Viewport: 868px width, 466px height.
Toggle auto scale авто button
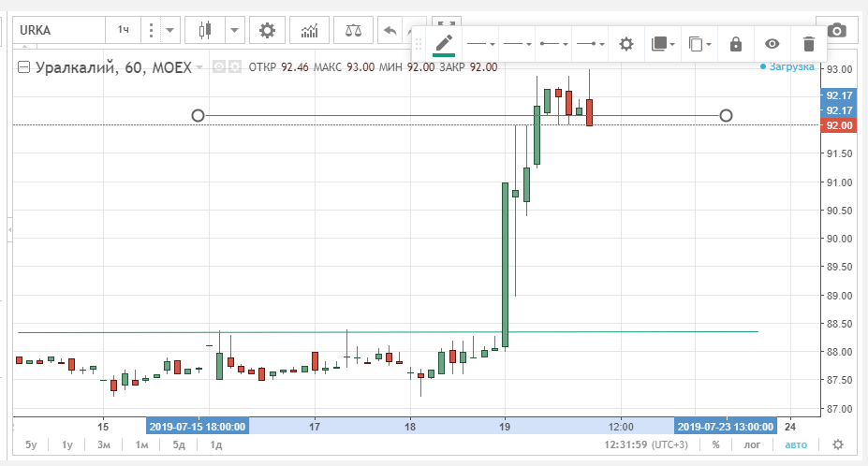tap(796, 445)
